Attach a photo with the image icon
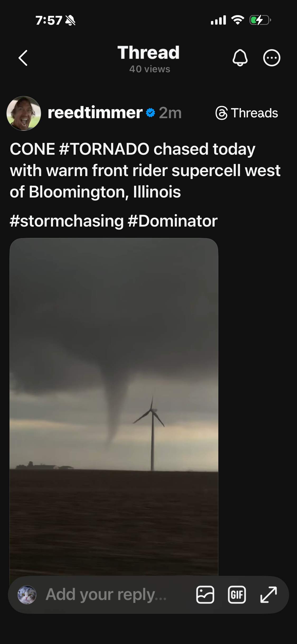 click(205, 595)
